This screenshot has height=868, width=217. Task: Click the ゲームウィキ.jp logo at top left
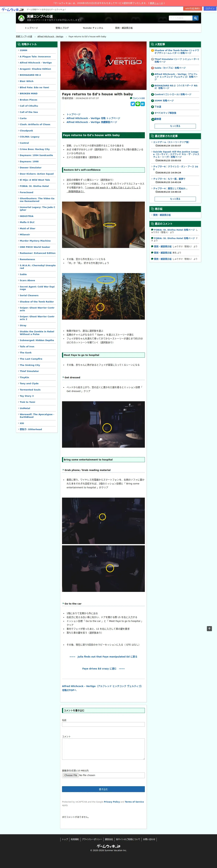(x=13, y=9)
